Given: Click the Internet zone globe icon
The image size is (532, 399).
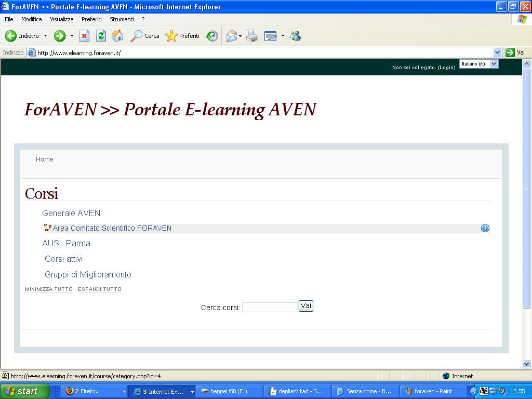Looking at the screenshot, I should [x=446, y=376].
